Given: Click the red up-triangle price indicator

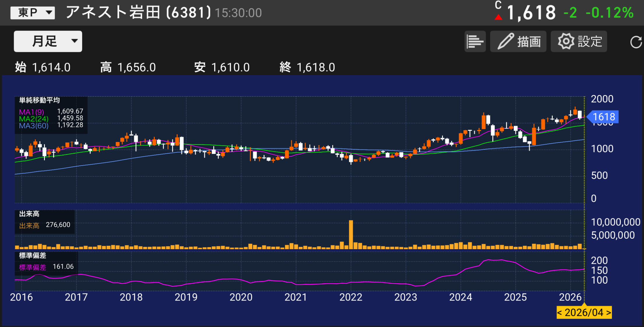Looking at the screenshot, I should (x=498, y=17).
